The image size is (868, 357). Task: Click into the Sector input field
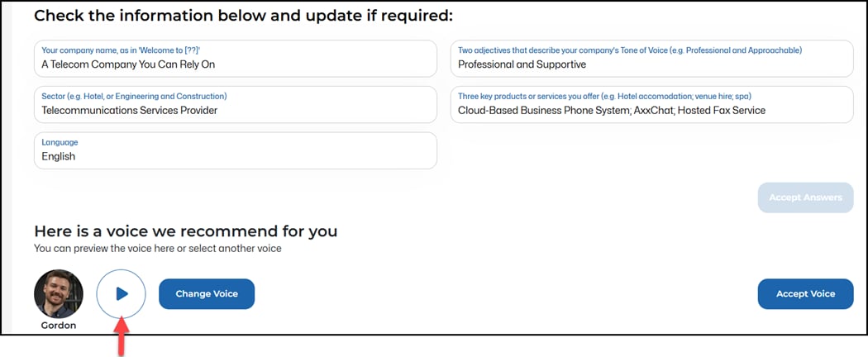236,110
